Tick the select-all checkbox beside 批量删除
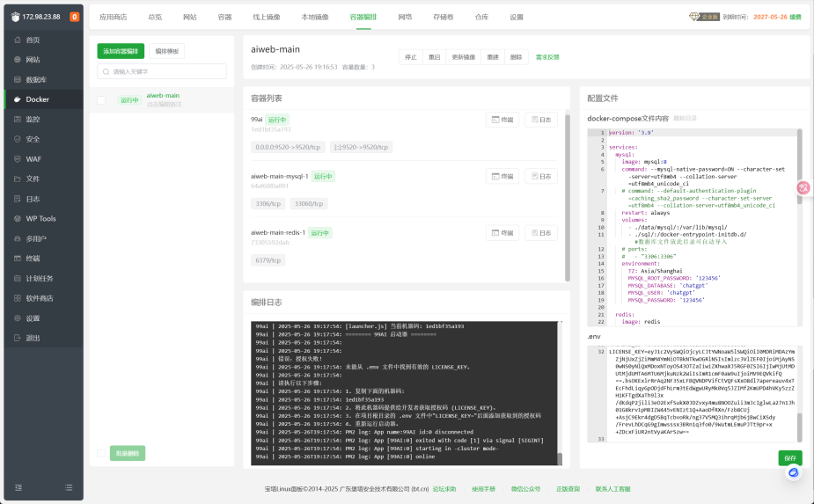Viewport: 814px width, 504px height. click(101, 453)
